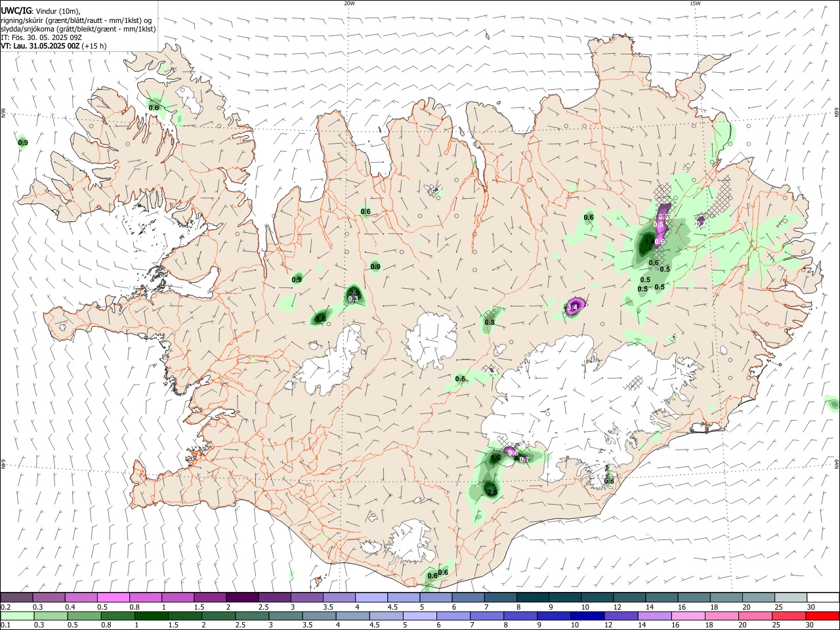This screenshot has width=840, height=630.
Task: Click the purple 3.4 snowfall value
Action: (x=572, y=306)
